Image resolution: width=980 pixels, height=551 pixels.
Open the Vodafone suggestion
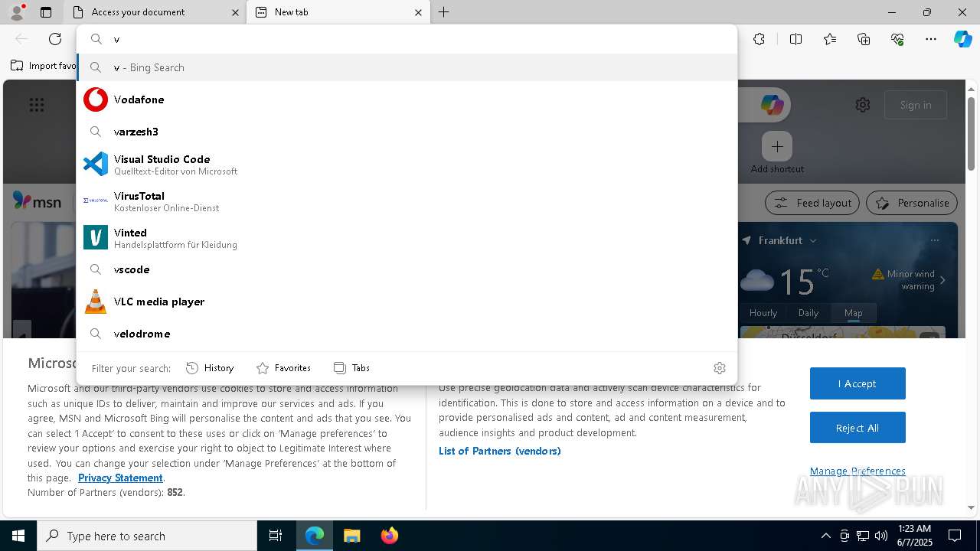pos(407,99)
